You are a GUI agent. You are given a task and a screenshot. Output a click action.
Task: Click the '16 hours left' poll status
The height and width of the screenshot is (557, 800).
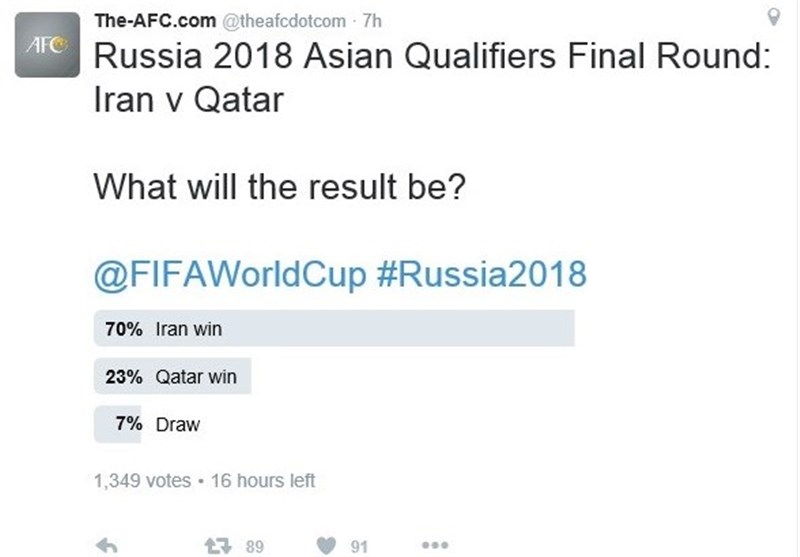click(x=263, y=481)
